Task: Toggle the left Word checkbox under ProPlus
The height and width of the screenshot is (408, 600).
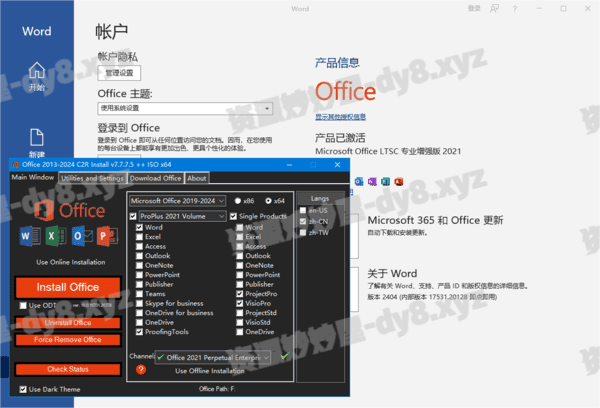Action: coord(139,227)
